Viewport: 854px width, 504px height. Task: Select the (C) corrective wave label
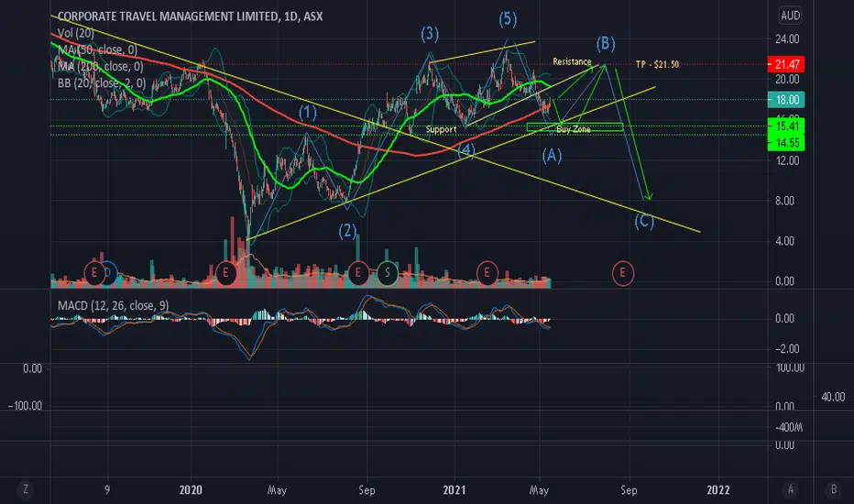click(644, 221)
